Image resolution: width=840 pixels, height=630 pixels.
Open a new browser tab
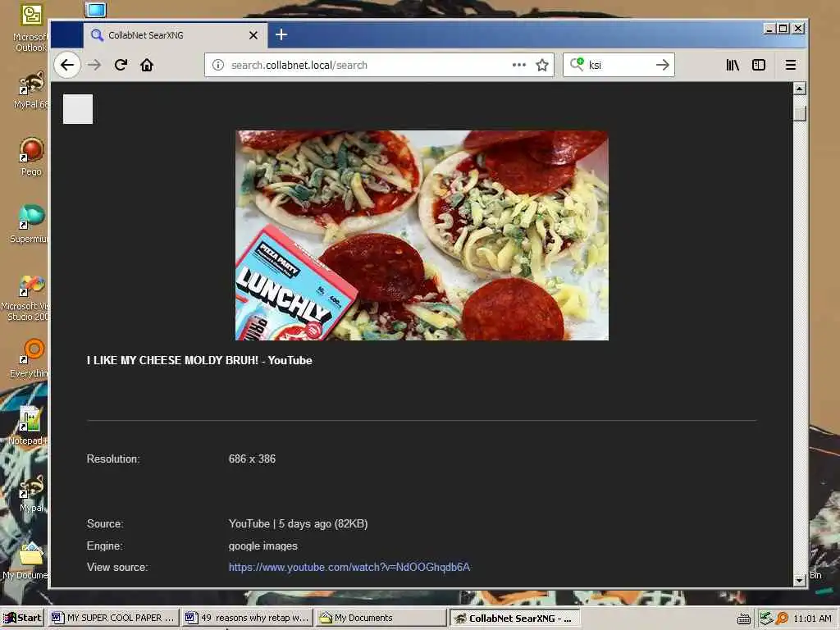(x=281, y=34)
